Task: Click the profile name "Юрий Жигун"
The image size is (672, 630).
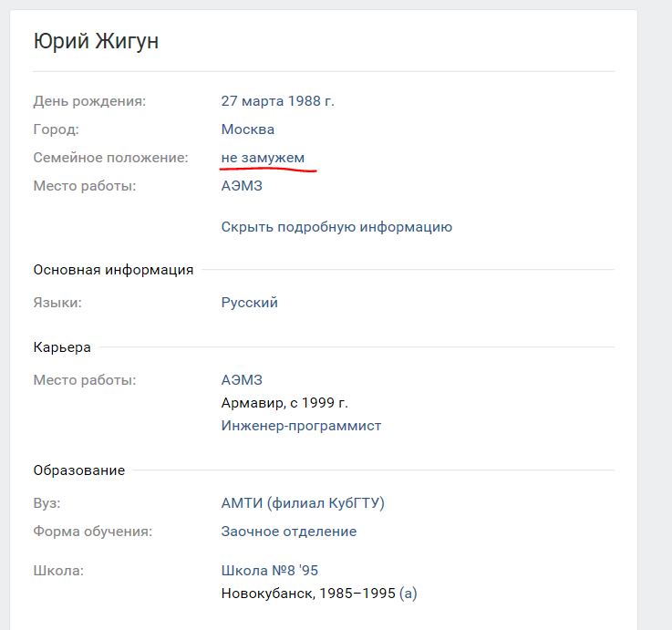Action: tap(96, 41)
